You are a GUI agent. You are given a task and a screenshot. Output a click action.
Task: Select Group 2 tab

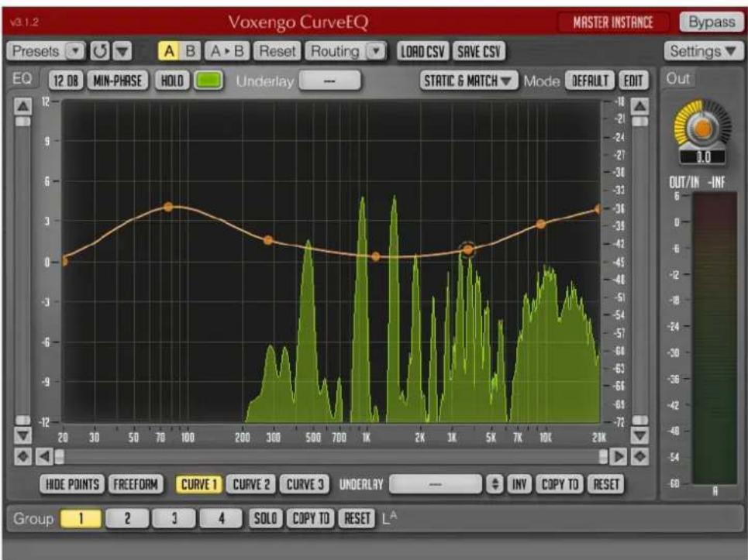tap(127, 518)
